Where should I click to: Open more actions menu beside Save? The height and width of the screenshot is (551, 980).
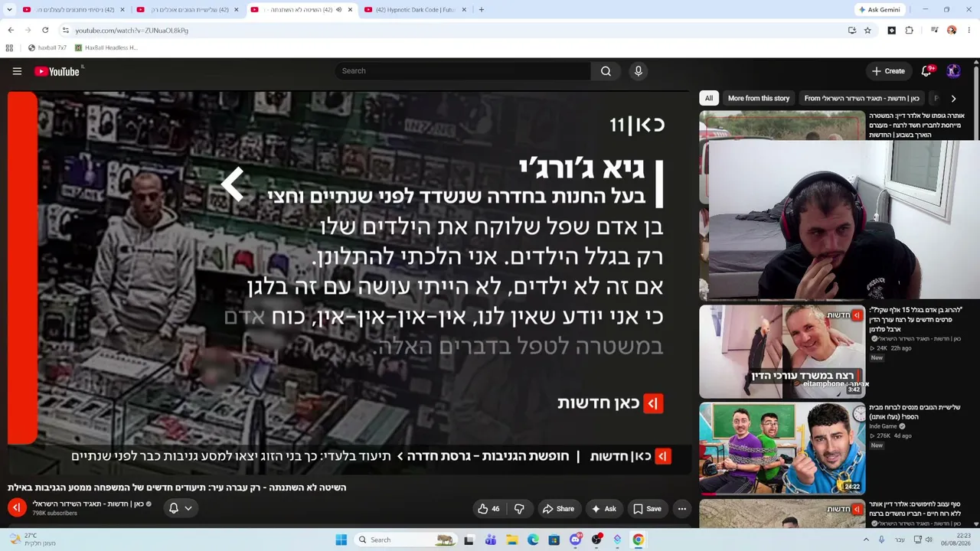coord(682,509)
